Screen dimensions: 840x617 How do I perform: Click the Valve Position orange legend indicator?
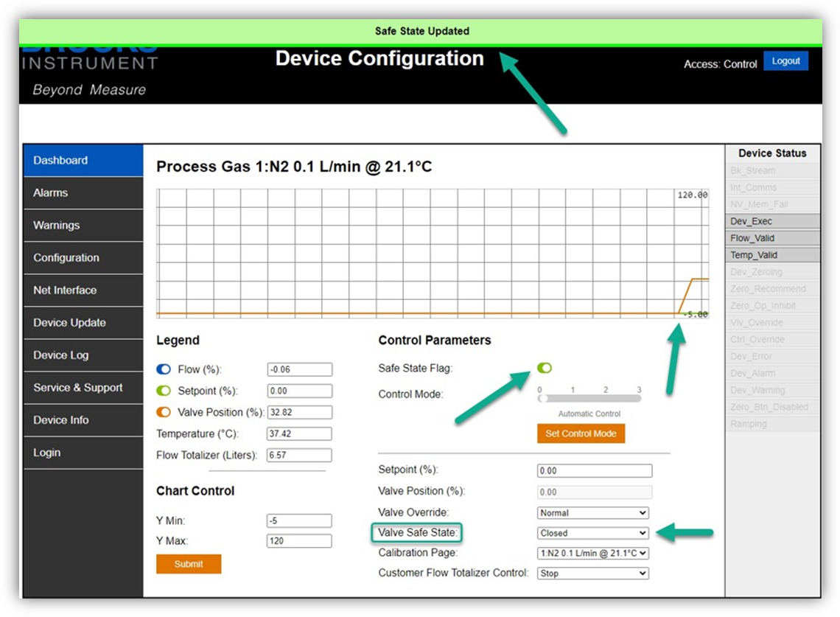tap(164, 412)
